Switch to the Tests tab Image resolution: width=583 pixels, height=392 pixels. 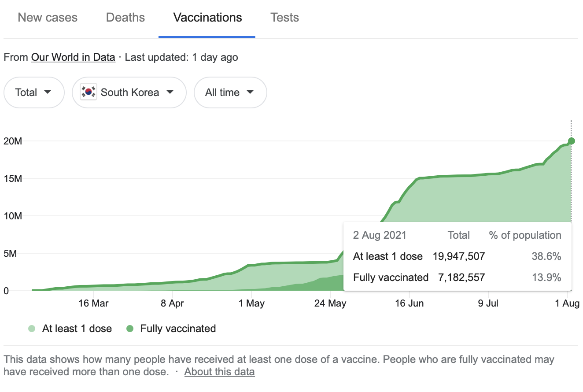pyautogui.click(x=284, y=18)
